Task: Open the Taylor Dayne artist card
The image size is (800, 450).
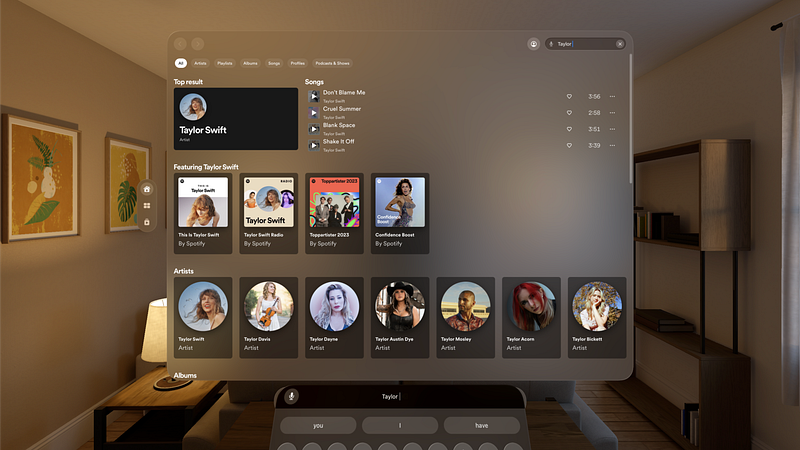Action: point(334,317)
